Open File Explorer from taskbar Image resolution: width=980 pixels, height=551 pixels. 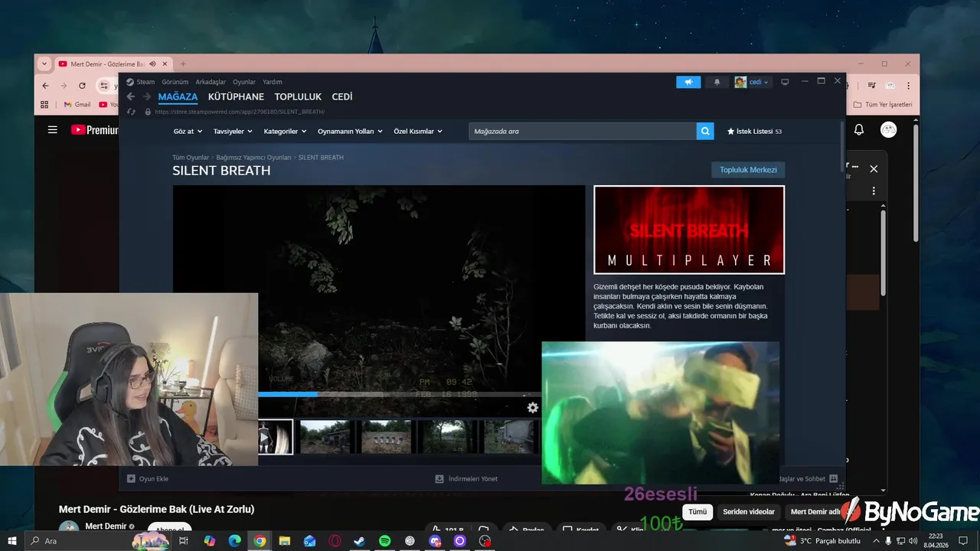click(x=284, y=541)
